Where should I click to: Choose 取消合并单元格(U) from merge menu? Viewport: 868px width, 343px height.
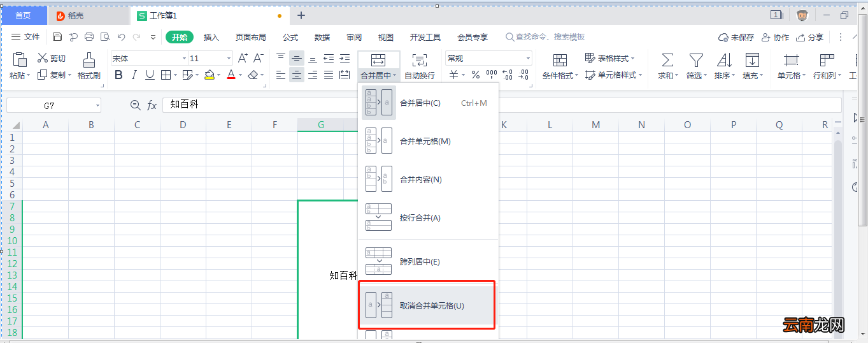click(x=428, y=305)
